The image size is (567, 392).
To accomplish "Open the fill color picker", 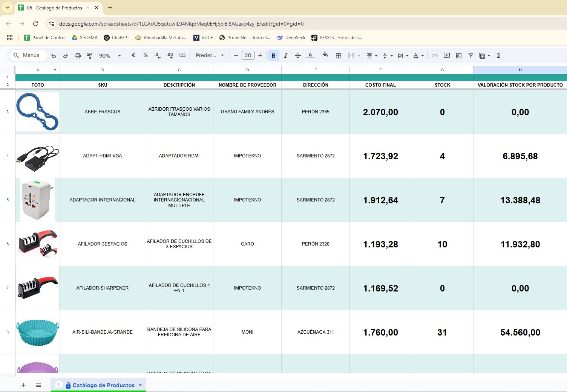I will [326, 56].
